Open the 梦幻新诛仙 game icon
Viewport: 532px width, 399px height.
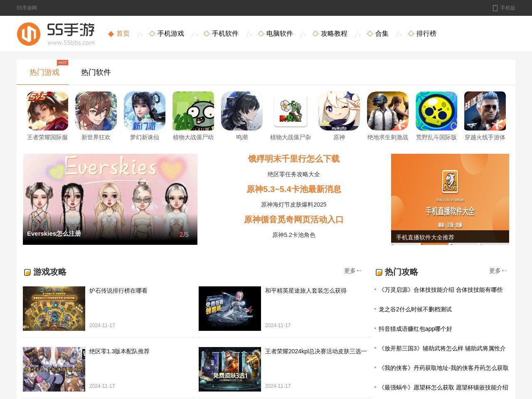pyautogui.click(x=145, y=111)
